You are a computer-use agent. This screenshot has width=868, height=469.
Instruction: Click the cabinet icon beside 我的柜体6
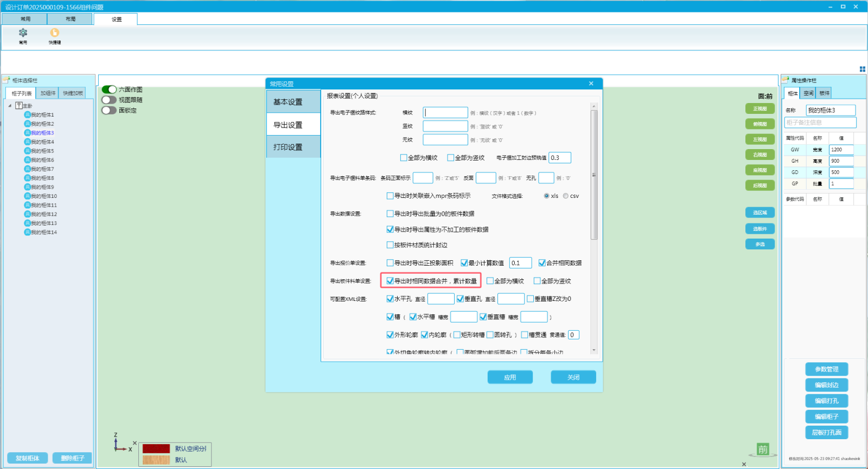click(27, 160)
